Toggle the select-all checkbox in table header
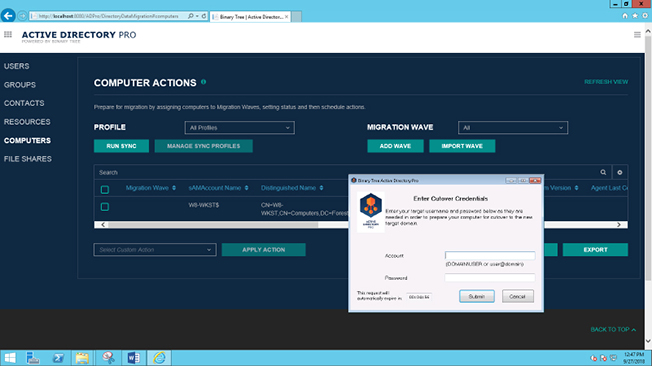The width and height of the screenshot is (652, 366). coord(105,190)
